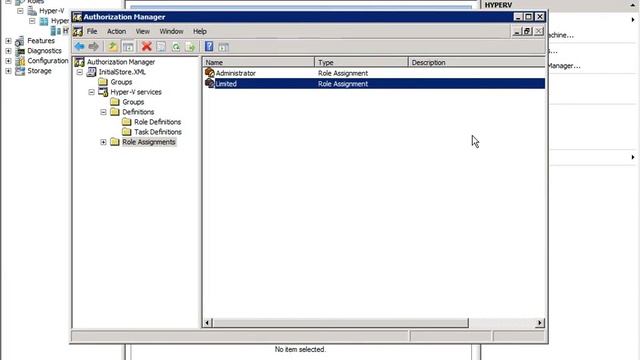Click the HYPERV header in Actions pane
This screenshot has height=360, width=640.
pyautogui.click(x=498, y=5)
